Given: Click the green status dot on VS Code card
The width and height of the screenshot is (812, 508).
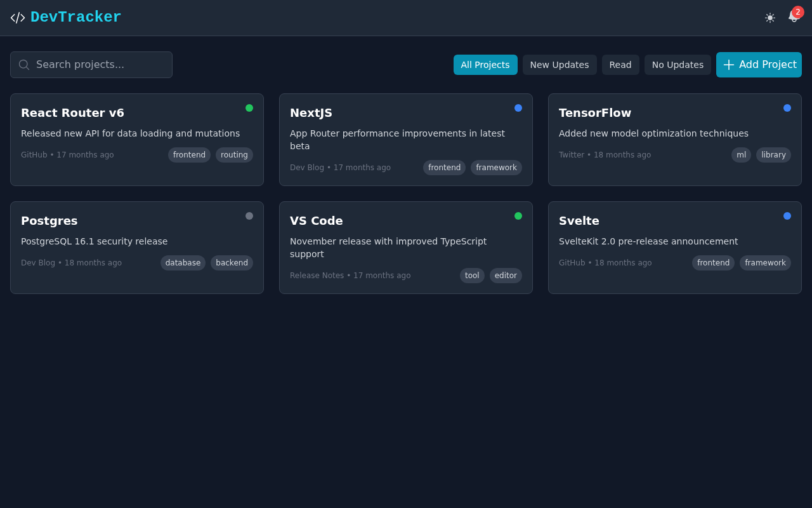Looking at the screenshot, I should (518, 216).
